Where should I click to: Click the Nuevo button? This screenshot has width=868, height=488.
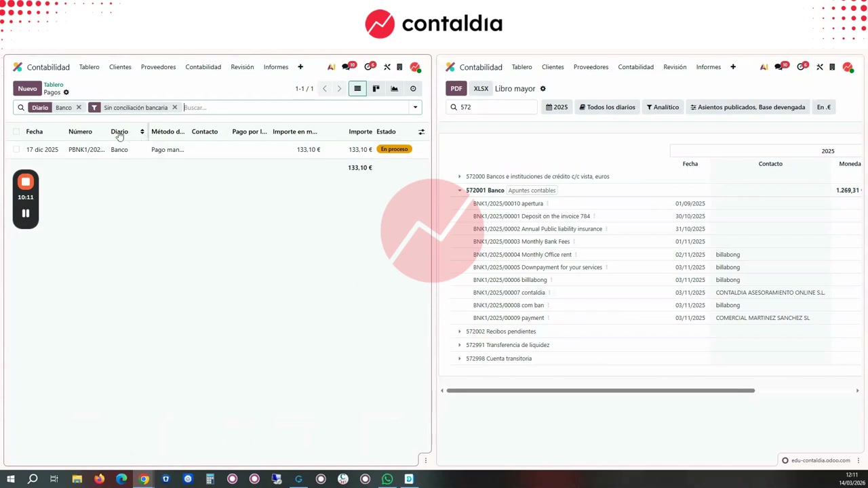pos(27,89)
